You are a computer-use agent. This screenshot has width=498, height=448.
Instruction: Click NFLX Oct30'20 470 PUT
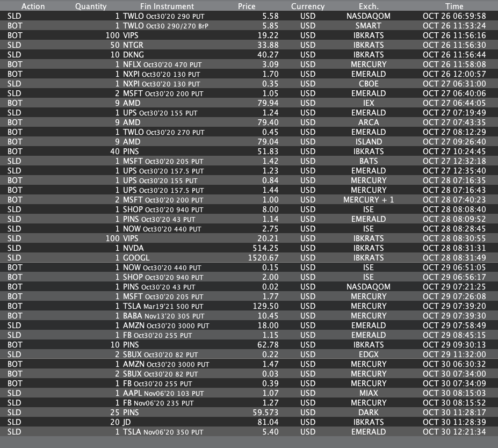coord(162,64)
